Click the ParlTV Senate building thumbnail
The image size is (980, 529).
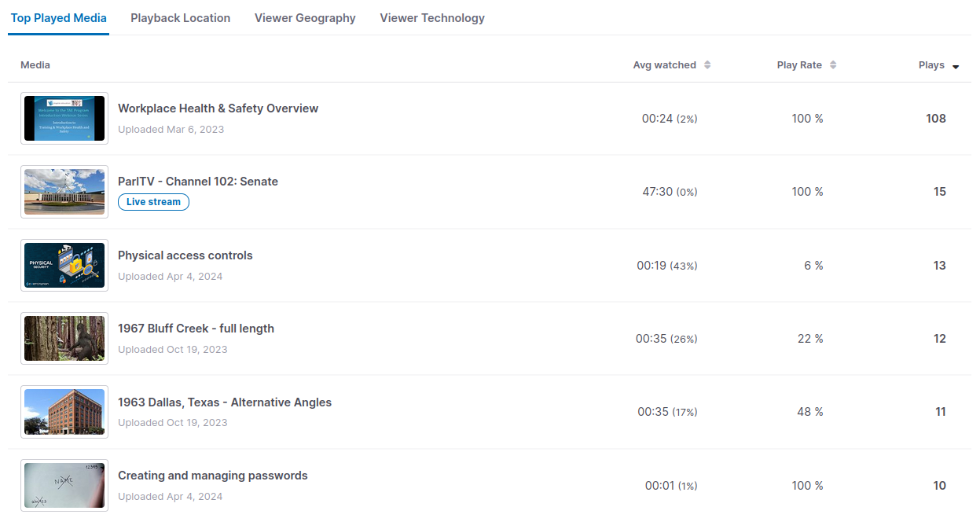(x=64, y=192)
